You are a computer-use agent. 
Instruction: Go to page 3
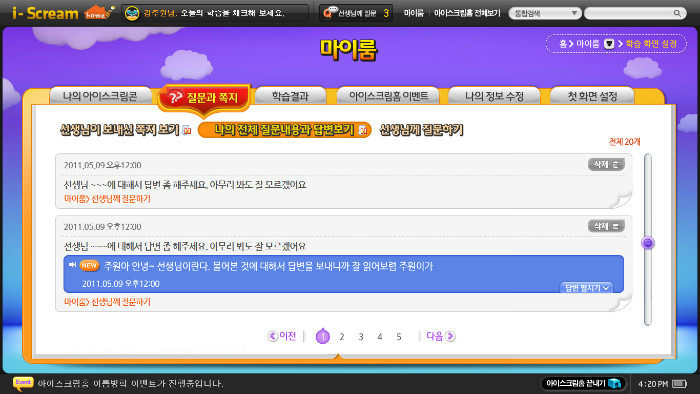pos(361,337)
